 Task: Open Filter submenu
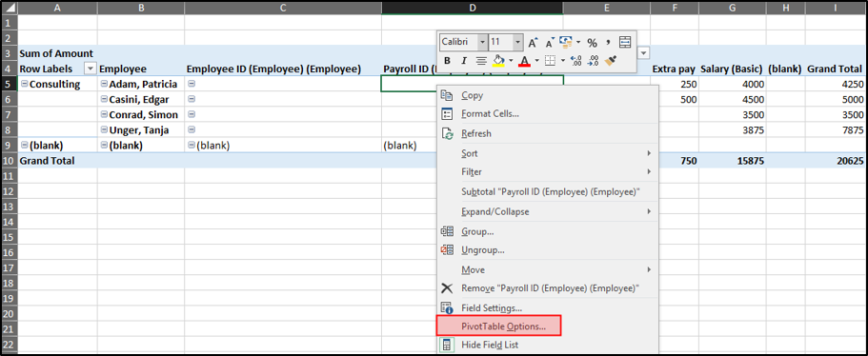coord(548,172)
